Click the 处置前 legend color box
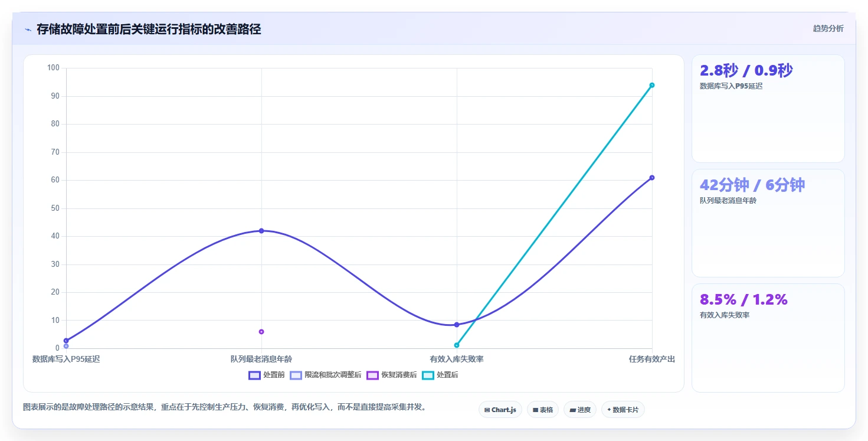Image resolution: width=868 pixels, height=441 pixels. pos(255,375)
